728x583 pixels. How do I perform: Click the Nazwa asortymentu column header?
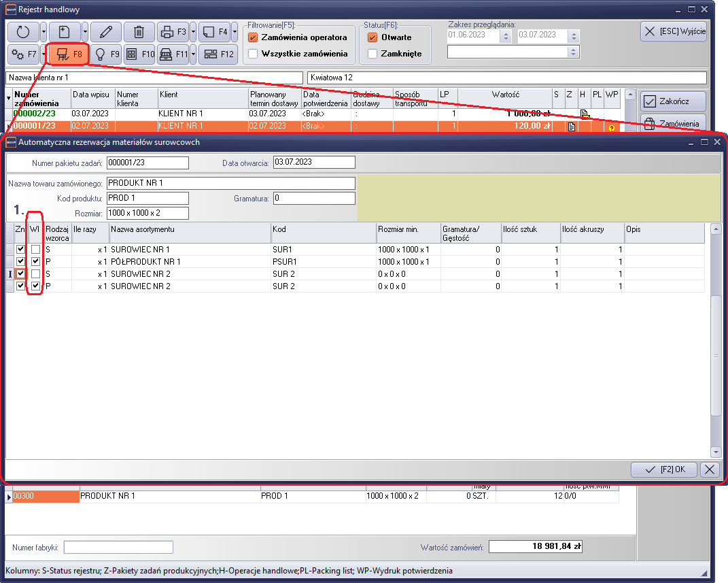click(x=190, y=229)
